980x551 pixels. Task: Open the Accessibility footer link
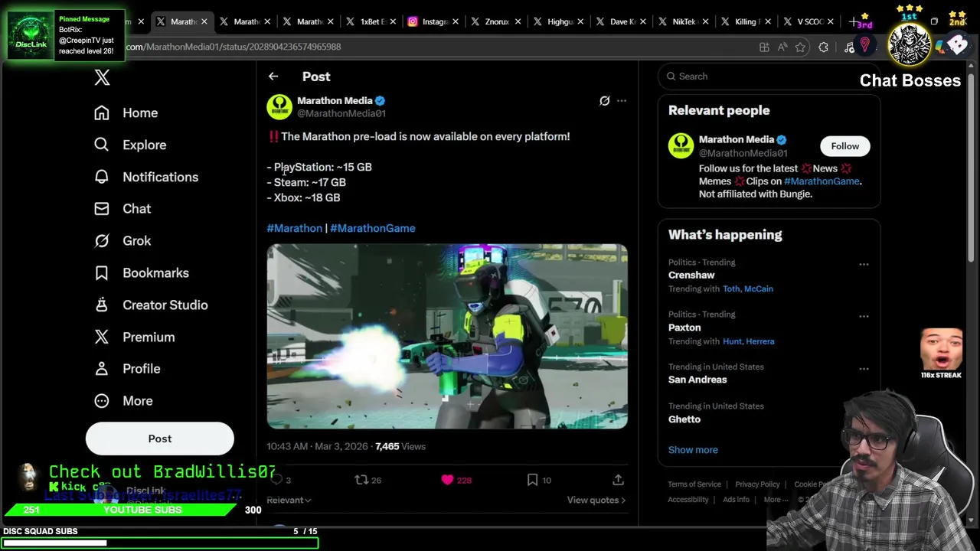tap(688, 500)
